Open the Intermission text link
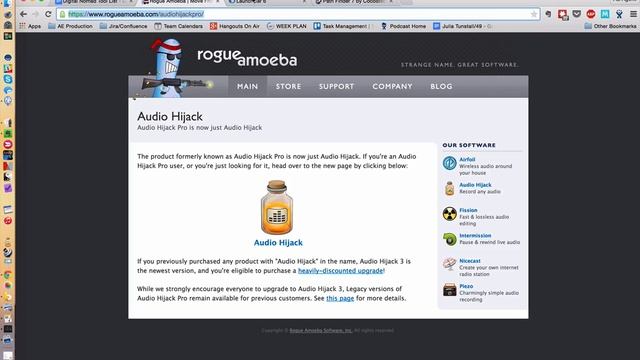 (x=475, y=236)
